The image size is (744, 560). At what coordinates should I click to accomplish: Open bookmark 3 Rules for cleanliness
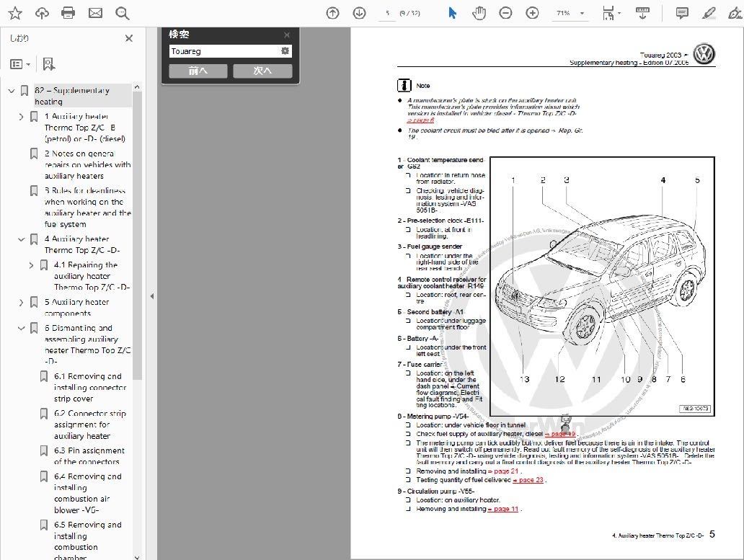click(88, 208)
